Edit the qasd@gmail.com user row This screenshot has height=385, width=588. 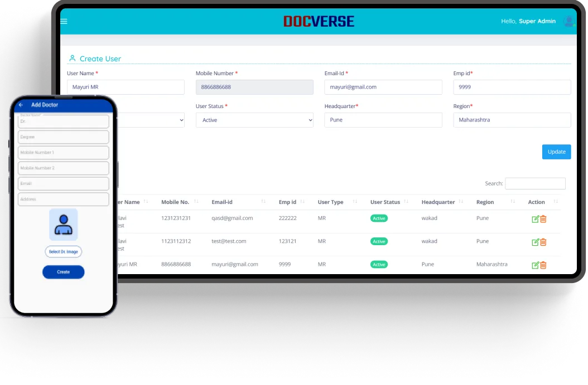tap(535, 219)
